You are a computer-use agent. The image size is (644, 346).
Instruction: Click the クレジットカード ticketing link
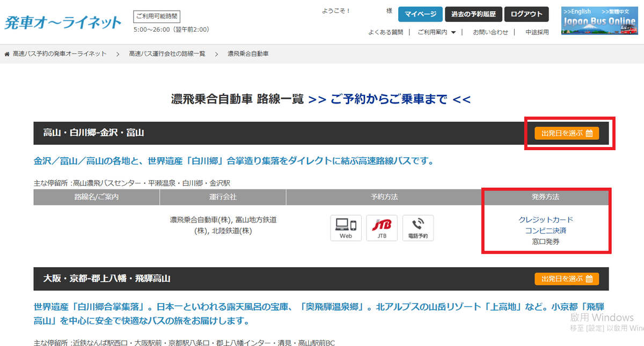pyautogui.click(x=546, y=220)
